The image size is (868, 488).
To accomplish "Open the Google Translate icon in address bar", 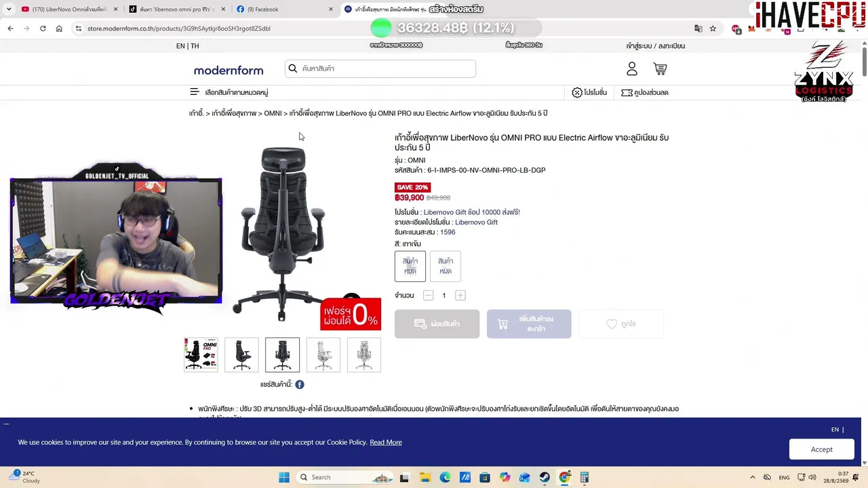I will 698,28.
